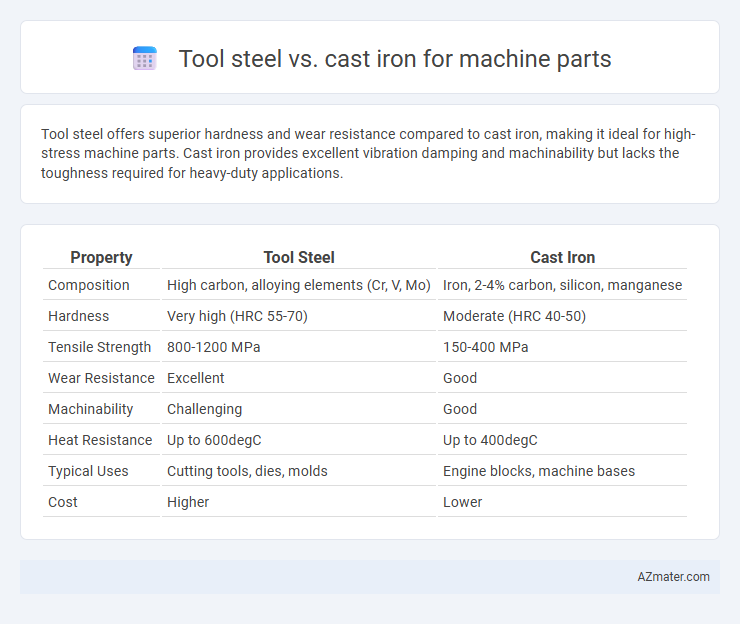Click the 'Cutting tools, dies, molds' cell

click(247, 471)
